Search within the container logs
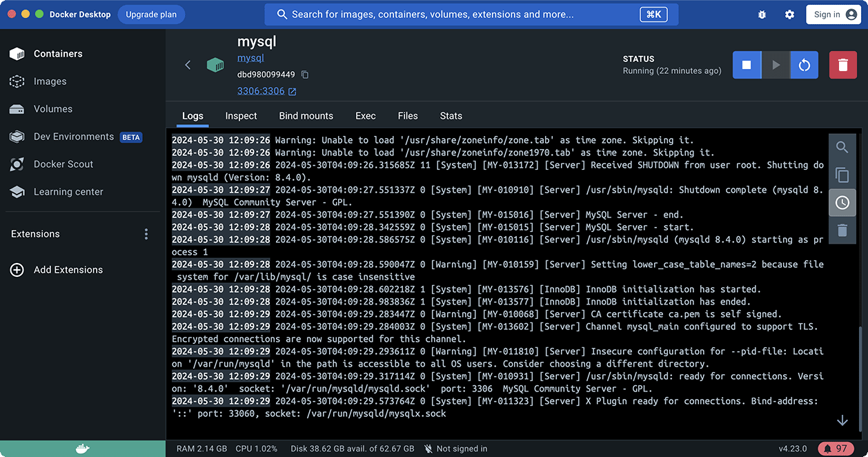The width and height of the screenshot is (868, 457). (x=842, y=147)
